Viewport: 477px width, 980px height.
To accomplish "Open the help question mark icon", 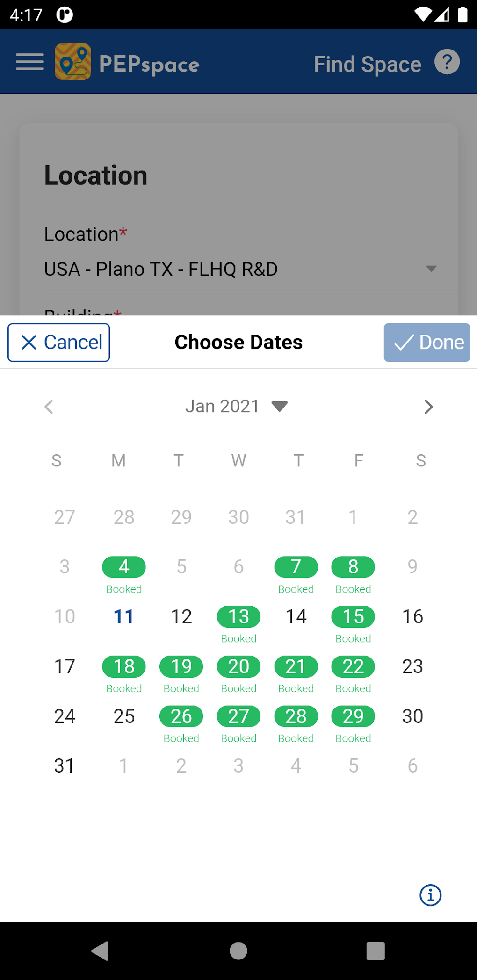I will (x=447, y=62).
